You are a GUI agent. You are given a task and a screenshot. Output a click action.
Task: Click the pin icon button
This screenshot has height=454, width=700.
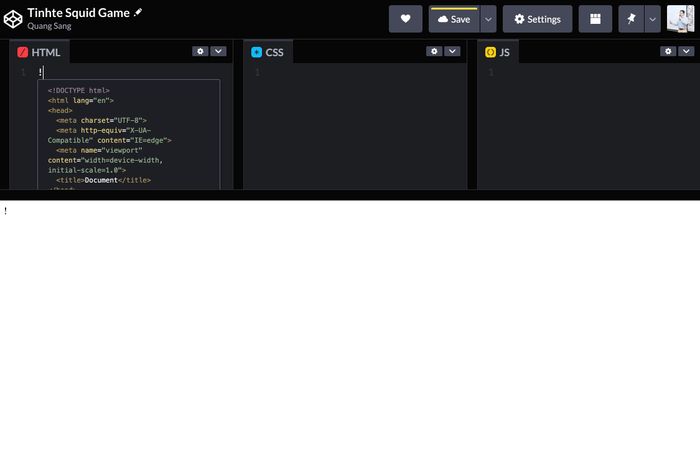[x=631, y=19]
